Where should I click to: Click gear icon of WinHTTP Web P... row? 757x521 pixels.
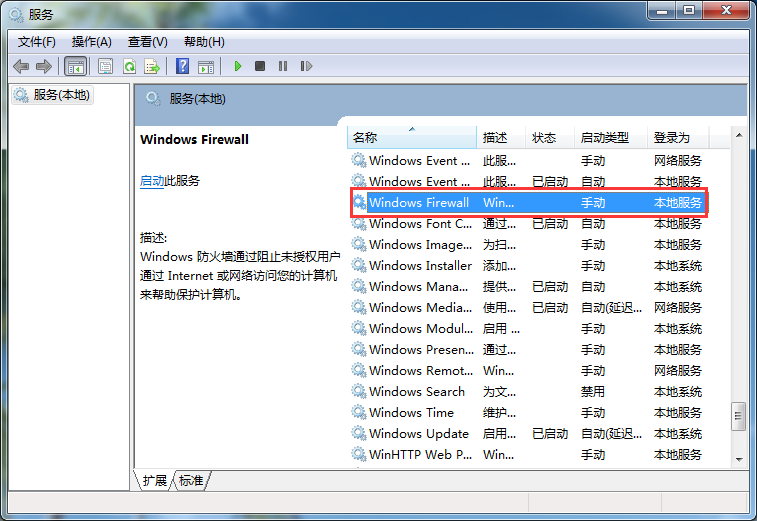[359, 454]
